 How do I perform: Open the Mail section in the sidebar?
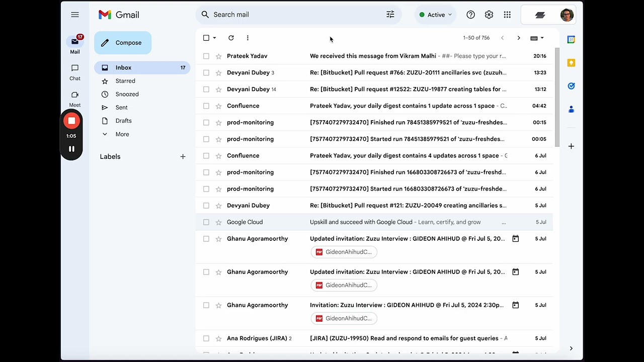[x=75, y=45]
